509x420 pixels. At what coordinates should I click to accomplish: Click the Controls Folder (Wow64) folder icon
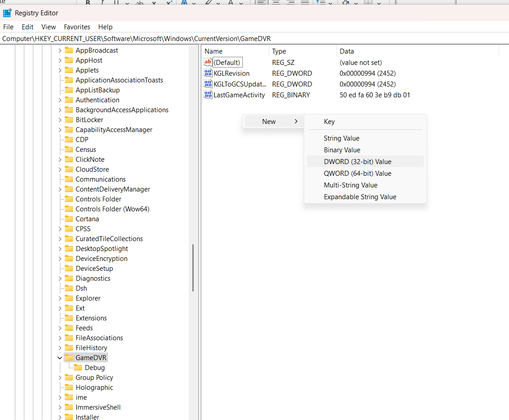point(69,209)
